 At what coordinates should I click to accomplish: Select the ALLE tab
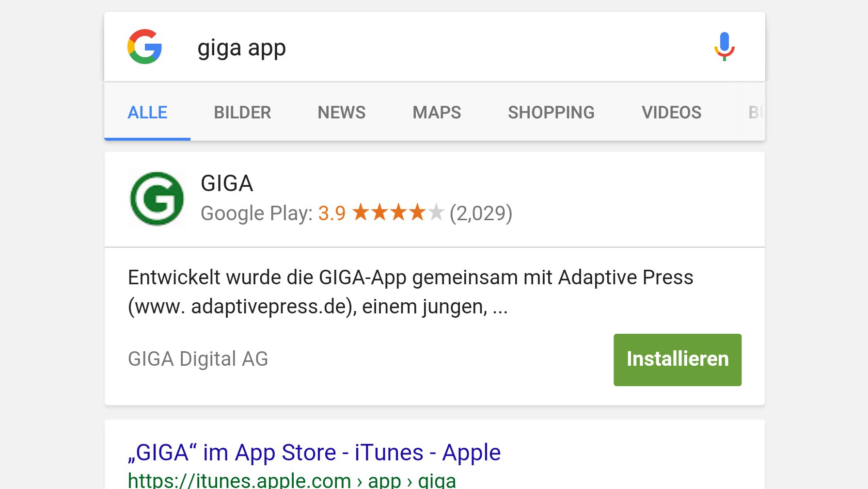click(147, 112)
